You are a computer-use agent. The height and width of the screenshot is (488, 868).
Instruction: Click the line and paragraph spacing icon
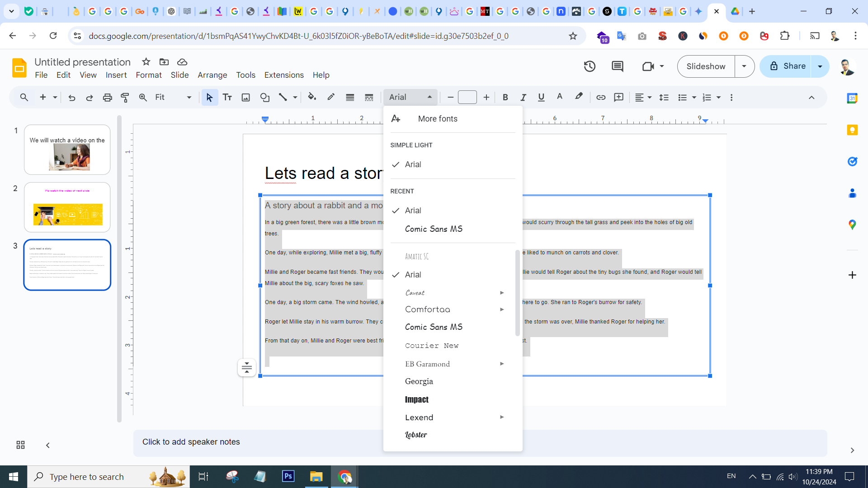point(664,97)
